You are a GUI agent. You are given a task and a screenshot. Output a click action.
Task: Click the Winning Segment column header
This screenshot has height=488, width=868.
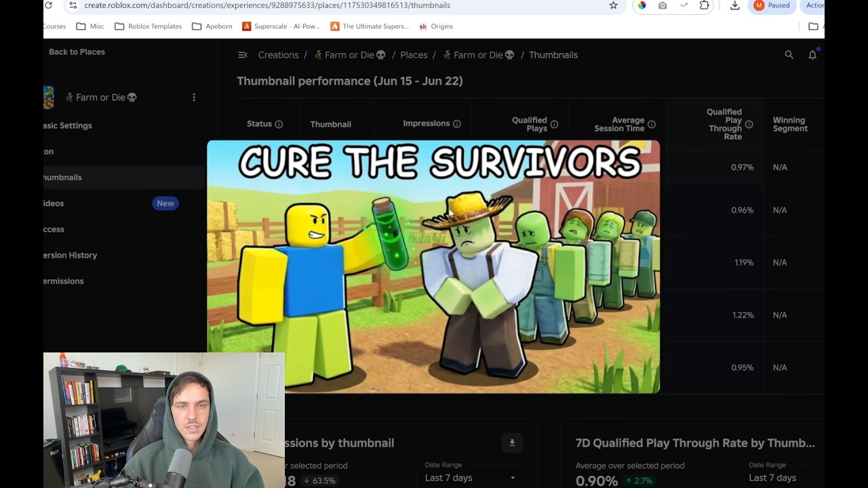click(x=790, y=124)
